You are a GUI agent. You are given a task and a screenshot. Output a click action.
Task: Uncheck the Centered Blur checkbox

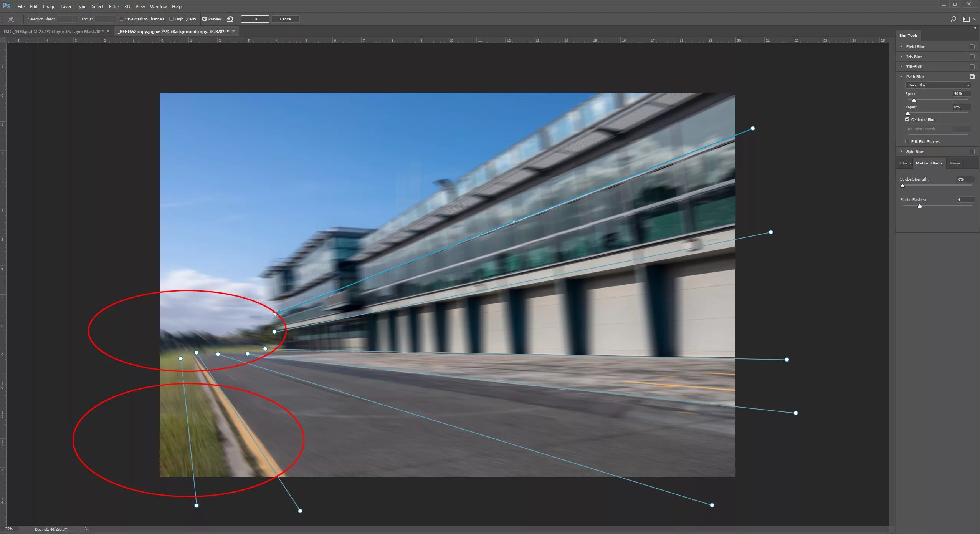[x=907, y=119]
